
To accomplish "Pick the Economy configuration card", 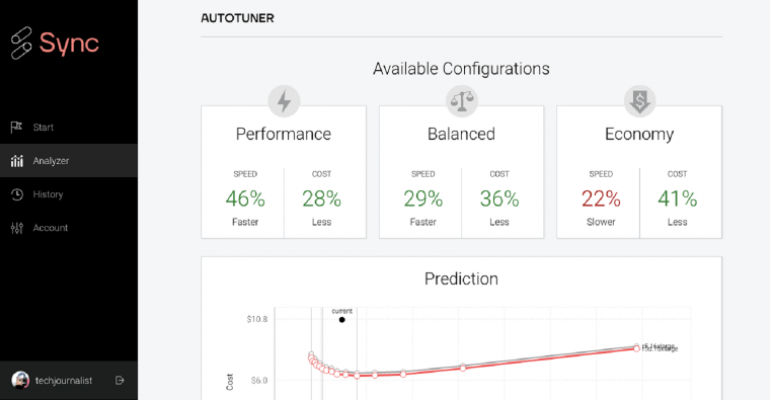I will [639, 171].
